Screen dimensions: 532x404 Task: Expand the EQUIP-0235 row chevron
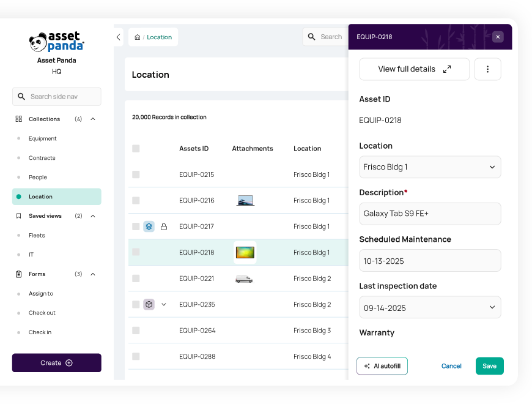164,304
